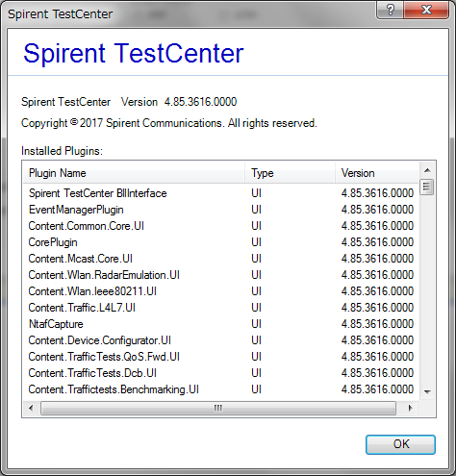Select Content.Wlan.RadarEmulation.UI plugin
Screen dimensions: 456x476
tap(221, 275)
